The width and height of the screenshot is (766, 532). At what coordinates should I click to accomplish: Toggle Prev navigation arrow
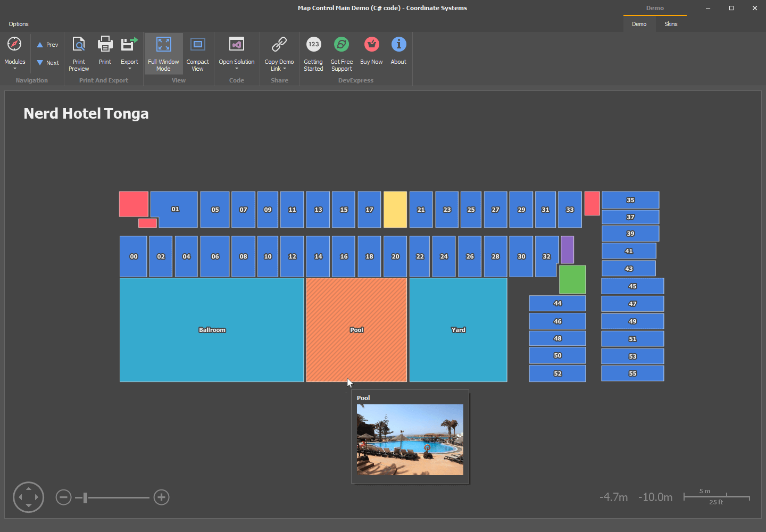click(x=47, y=44)
